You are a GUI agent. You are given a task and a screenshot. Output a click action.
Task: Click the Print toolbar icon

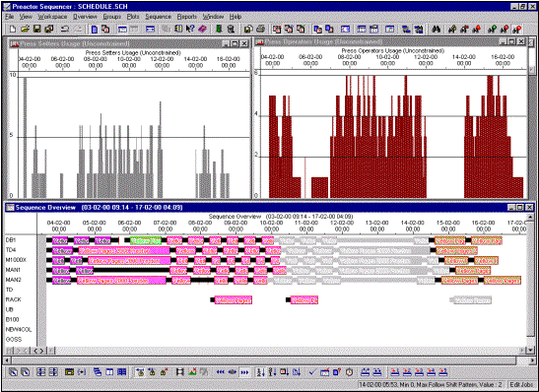260,30
